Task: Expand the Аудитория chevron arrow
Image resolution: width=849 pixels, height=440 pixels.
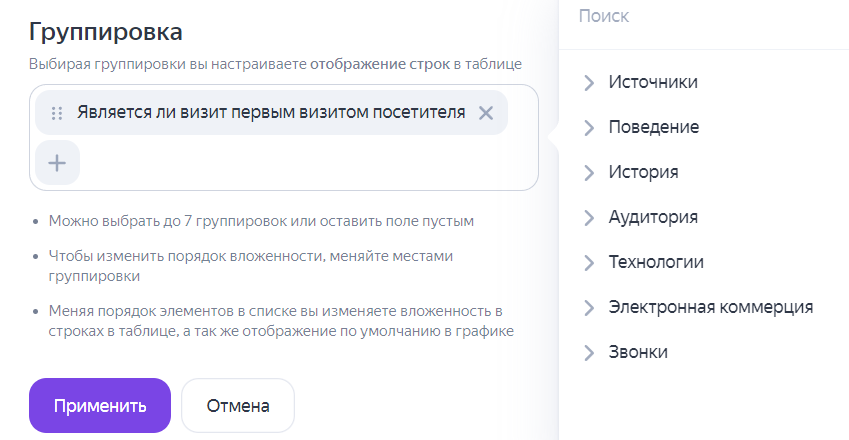Action: 589,217
